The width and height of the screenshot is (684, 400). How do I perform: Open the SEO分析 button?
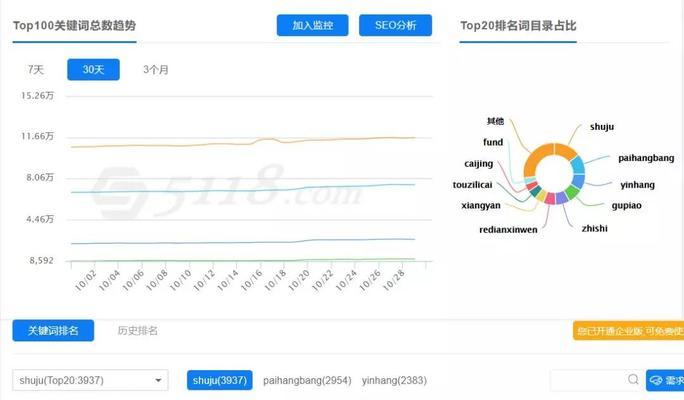tap(395, 25)
